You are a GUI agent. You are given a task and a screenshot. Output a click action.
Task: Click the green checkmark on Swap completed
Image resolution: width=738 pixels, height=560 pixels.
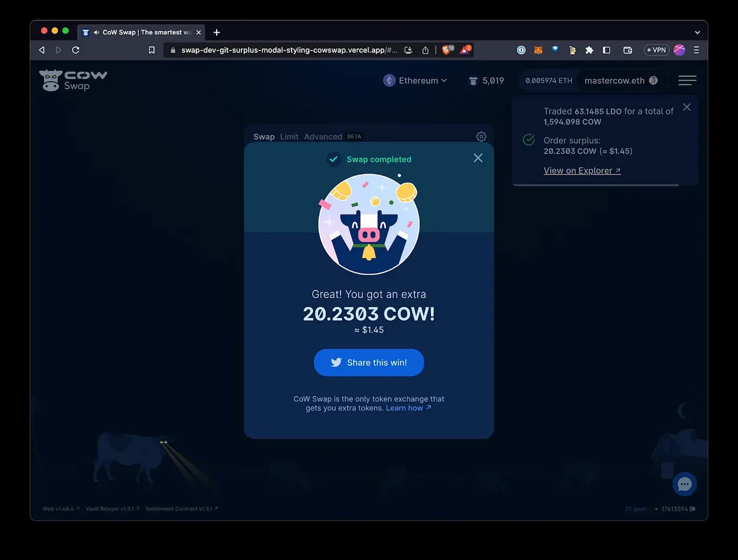tap(333, 159)
